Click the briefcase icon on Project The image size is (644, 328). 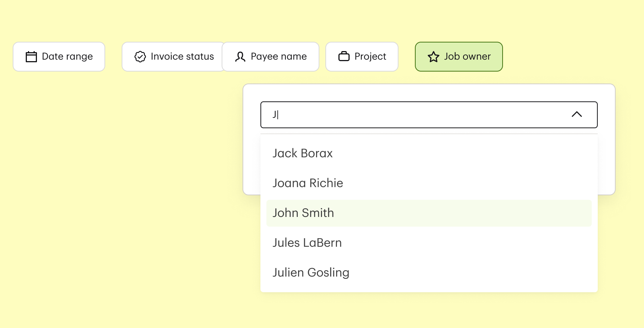coord(344,57)
